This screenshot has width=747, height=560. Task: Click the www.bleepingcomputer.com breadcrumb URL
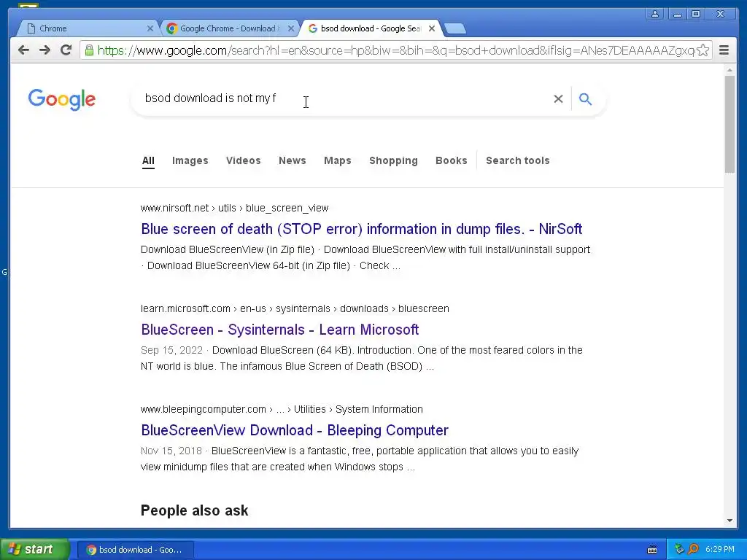tap(282, 409)
